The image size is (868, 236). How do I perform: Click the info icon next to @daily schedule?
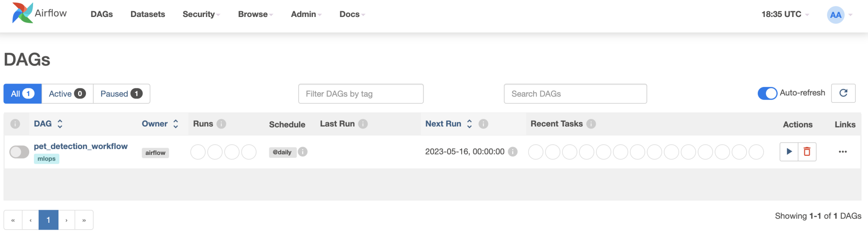[x=303, y=152]
